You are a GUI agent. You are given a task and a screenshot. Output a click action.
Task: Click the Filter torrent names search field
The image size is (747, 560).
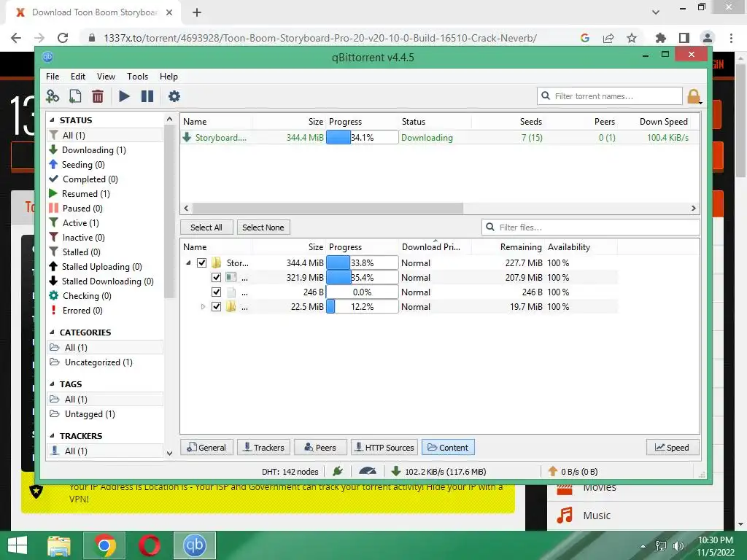pyautogui.click(x=610, y=96)
